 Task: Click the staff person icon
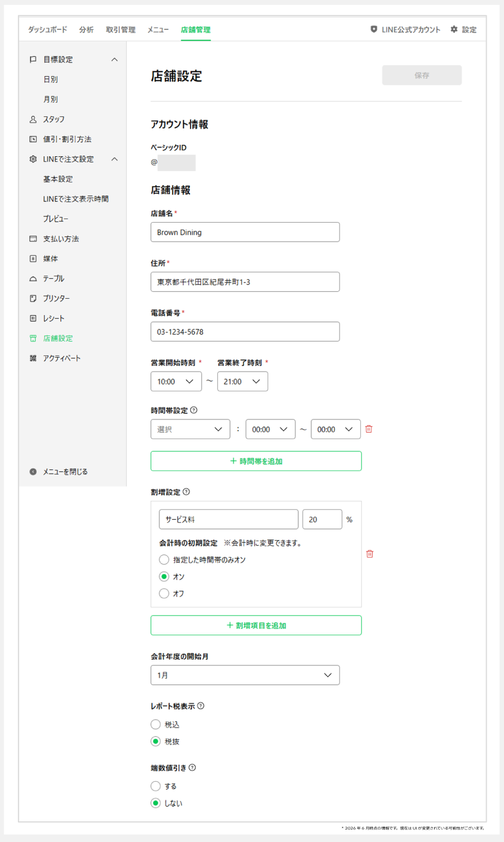(x=33, y=119)
